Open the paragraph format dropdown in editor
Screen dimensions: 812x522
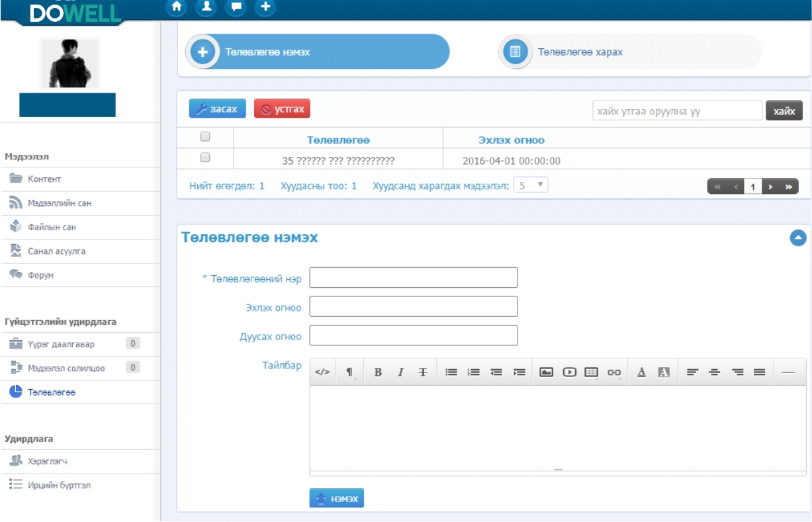[x=349, y=372]
